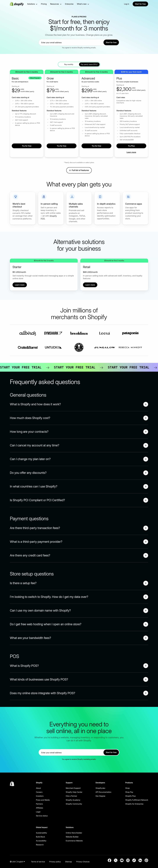Expand 'Can I cancel my account at any time?'
158x868 pixels.
[x=79, y=446]
